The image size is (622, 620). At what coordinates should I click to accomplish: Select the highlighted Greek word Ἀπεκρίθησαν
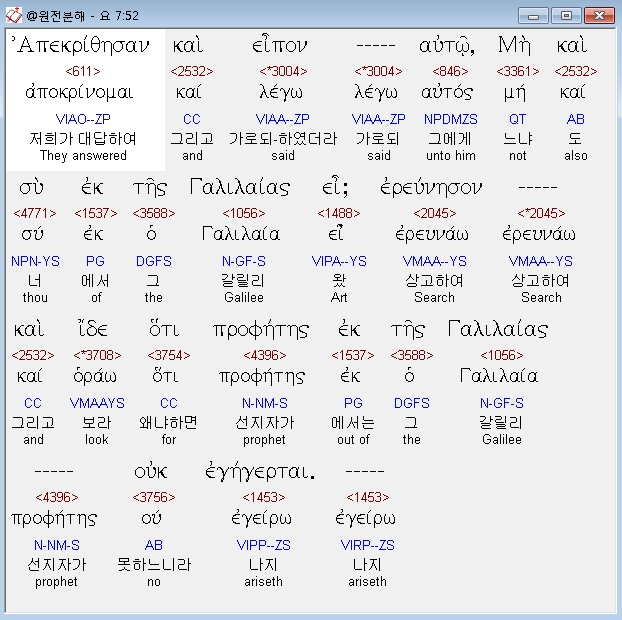(81, 45)
